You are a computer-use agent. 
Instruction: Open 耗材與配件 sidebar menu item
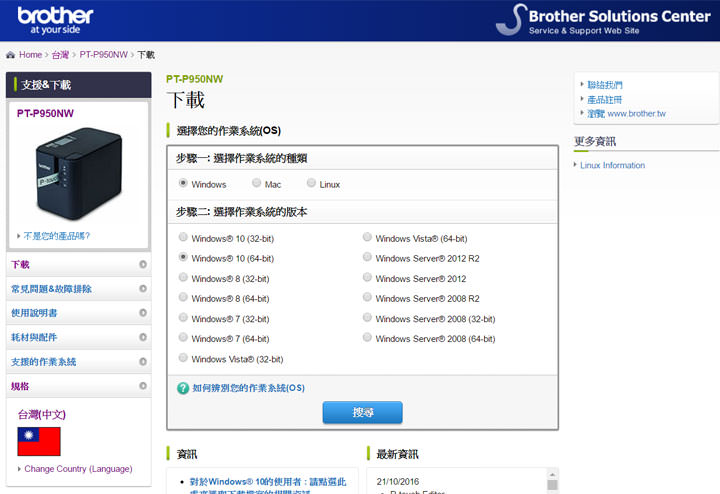(x=79, y=337)
